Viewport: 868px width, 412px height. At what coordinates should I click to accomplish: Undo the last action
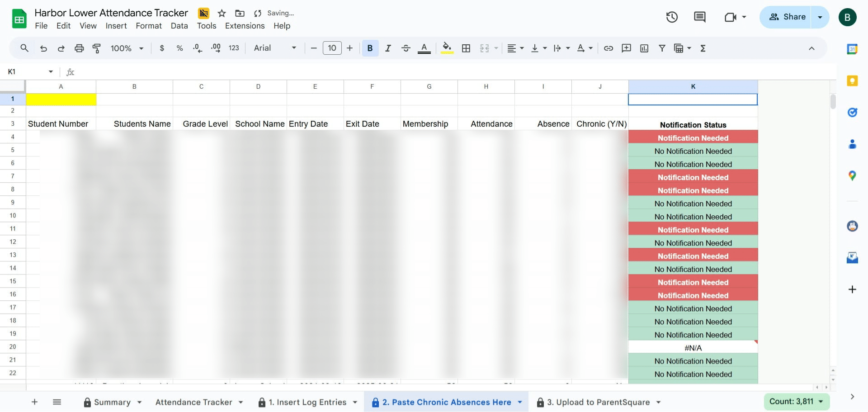43,48
